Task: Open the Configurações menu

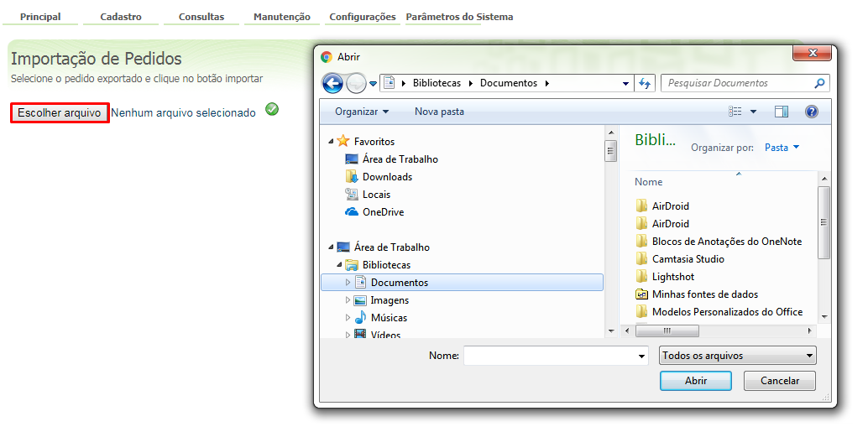Action: 362,17
